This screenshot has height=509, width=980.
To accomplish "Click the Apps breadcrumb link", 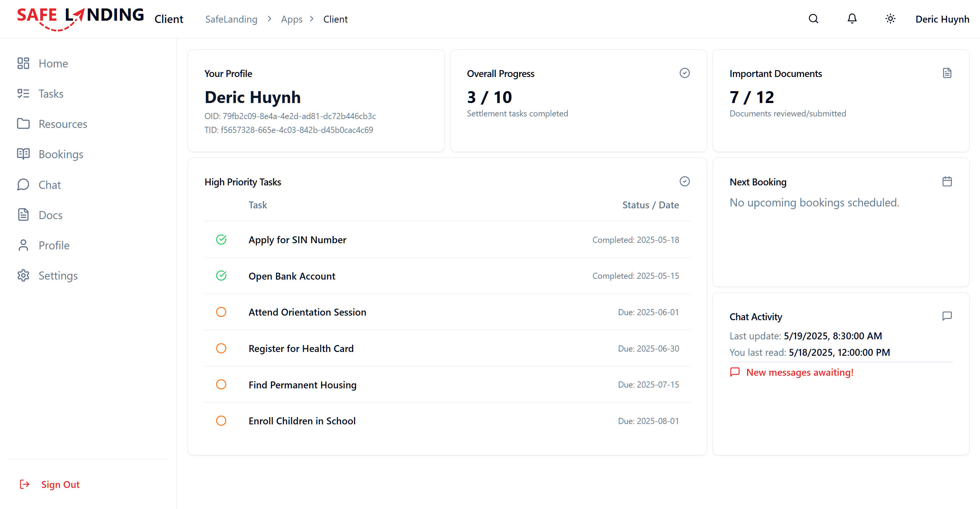I will coord(292,19).
